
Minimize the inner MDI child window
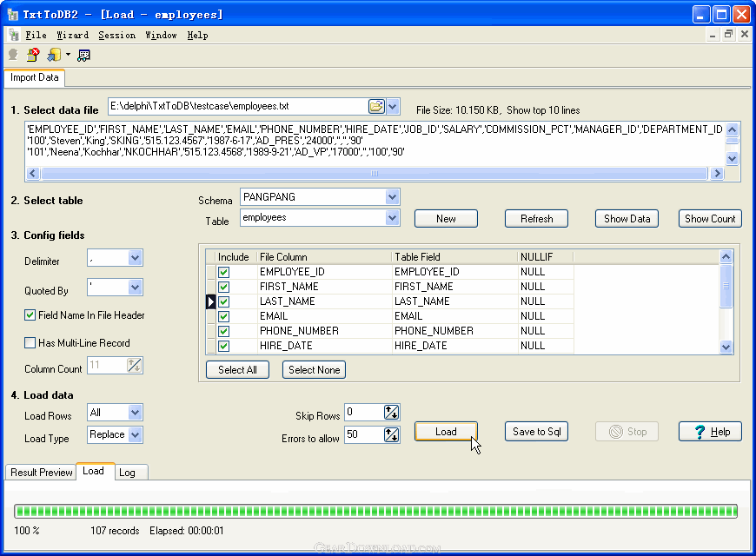pos(713,34)
